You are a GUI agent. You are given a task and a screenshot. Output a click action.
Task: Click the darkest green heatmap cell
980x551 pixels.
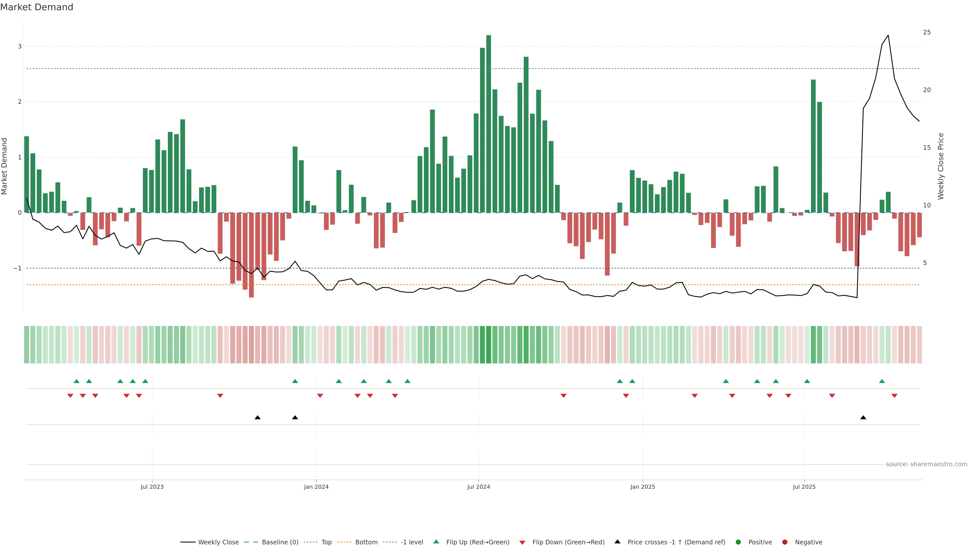coord(488,345)
